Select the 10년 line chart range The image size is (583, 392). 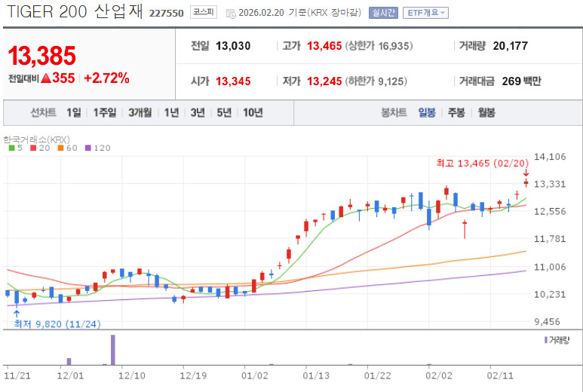tap(253, 112)
